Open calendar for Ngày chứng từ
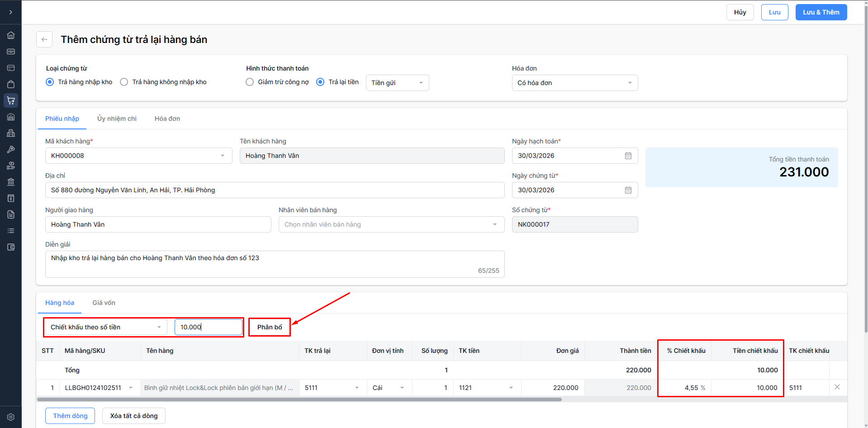The width and height of the screenshot is (868, 428). click(x=628, y=190)
